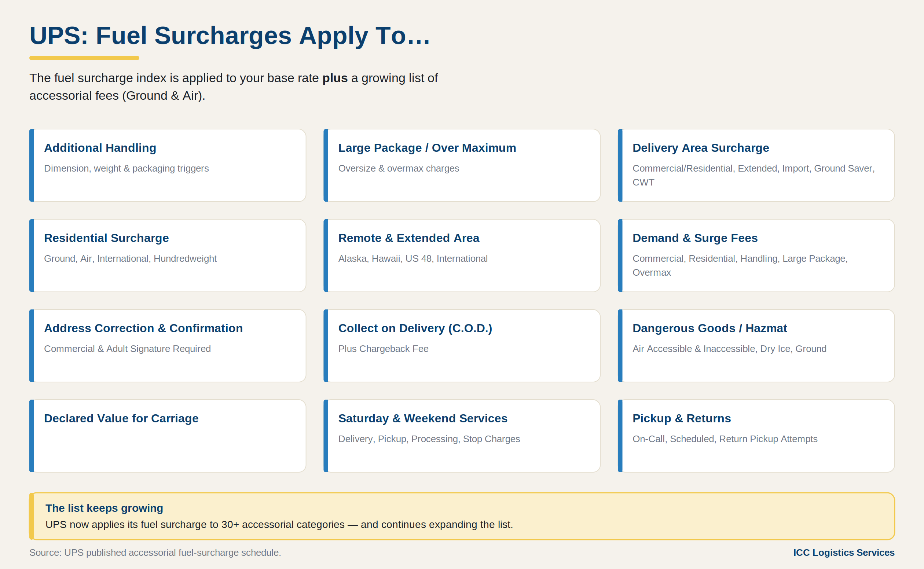Click the intro sentence about fuel surcharge index
The width and height of the screenshot is (924, 569).
click(233, 87)
